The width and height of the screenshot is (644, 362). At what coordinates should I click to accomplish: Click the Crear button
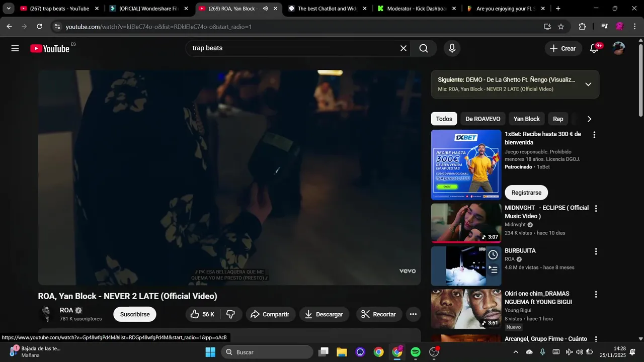563,48
